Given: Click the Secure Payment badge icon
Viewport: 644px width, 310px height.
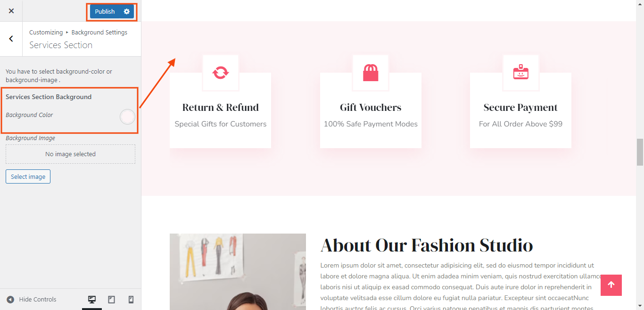Looking at the screenshot, I should click(x=521, y=72).
